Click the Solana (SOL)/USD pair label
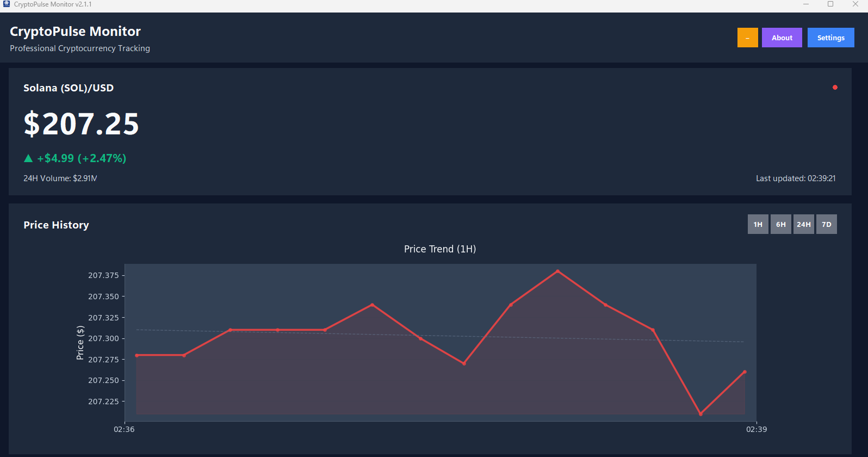Screen dimensions: 868x457 pyautogui.click(x=69, y=88)
